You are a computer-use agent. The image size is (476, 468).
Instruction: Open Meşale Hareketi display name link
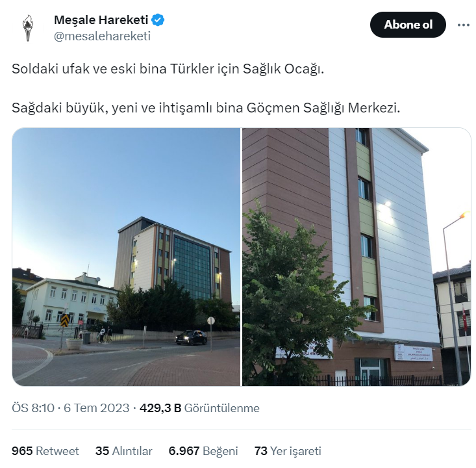(101, 20)
